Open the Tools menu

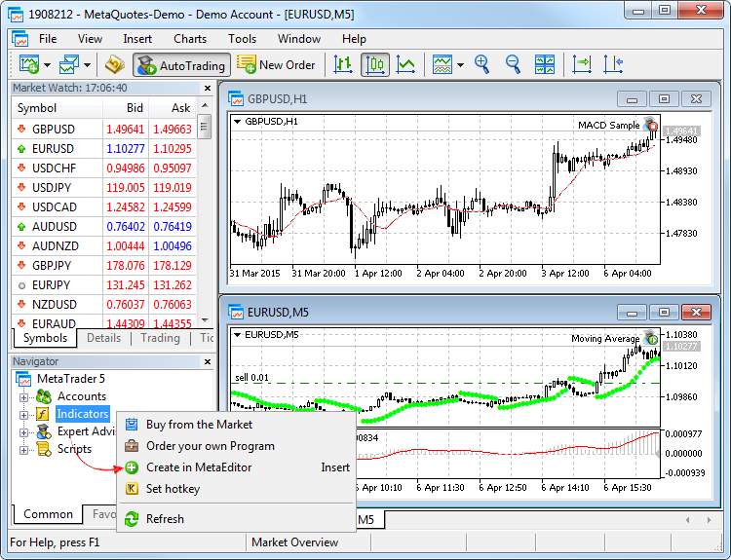coord(242,39)
